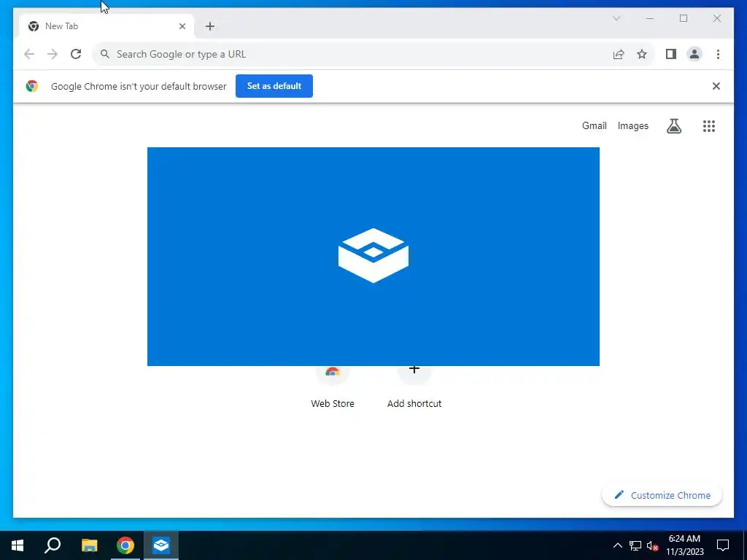Click the muted volume tray icon
The image size is (747, 560).
[x=652, y=545]
